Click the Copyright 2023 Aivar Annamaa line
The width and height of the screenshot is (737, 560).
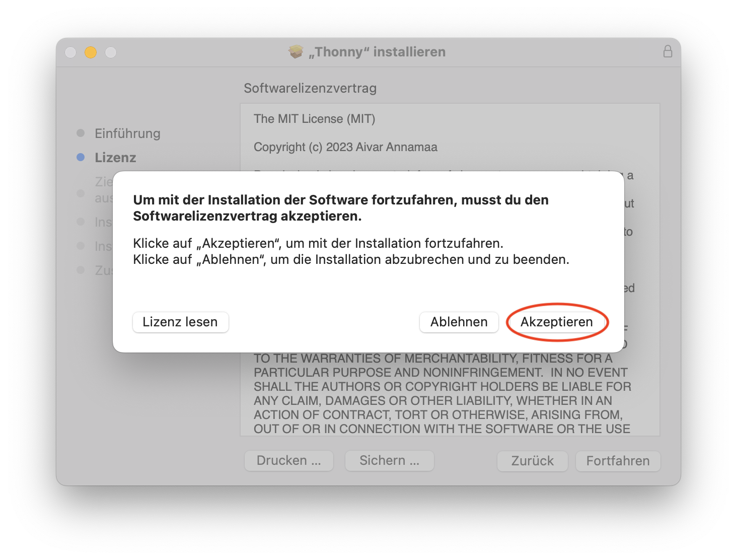[345, 147]
